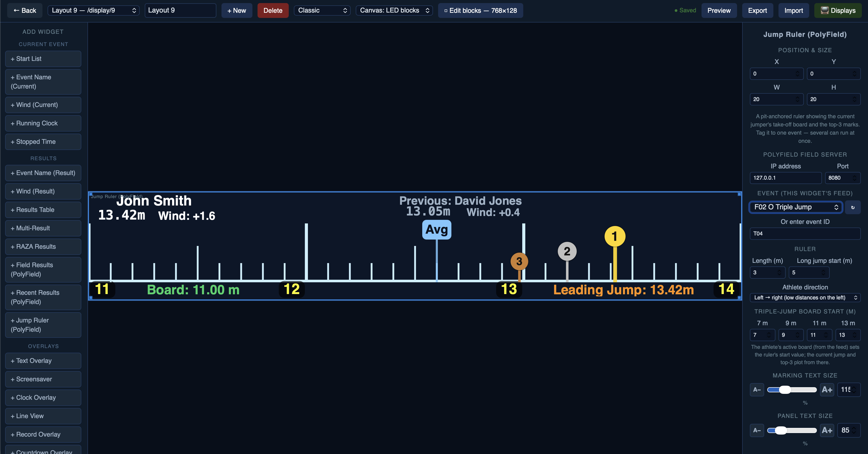Decrease panel text size with A− button
This screenshot has height=454, width=868.
757,430
